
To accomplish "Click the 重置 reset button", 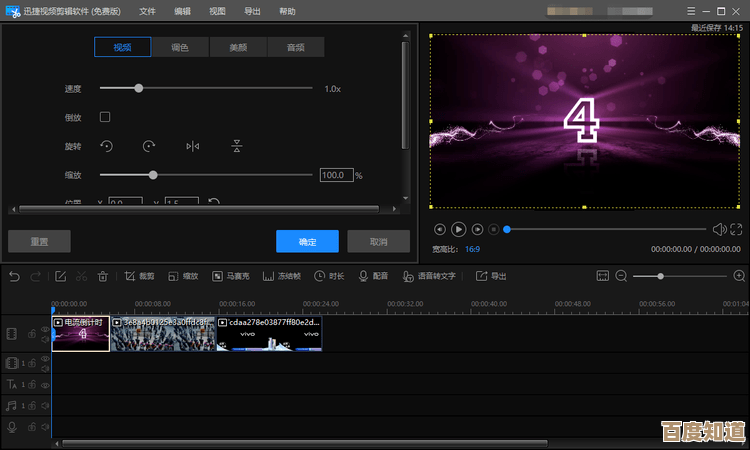I will [39, 241].
